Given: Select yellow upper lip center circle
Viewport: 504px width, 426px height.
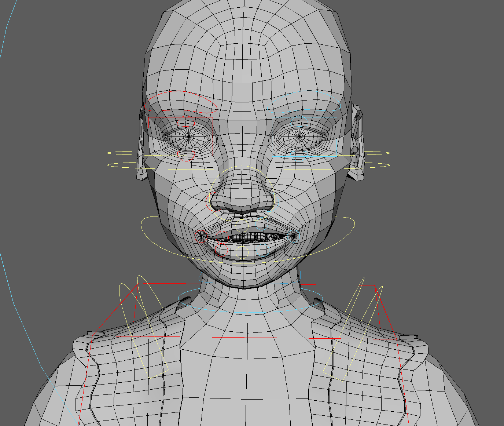Looking at the screenshot, I should click(242, 226).
